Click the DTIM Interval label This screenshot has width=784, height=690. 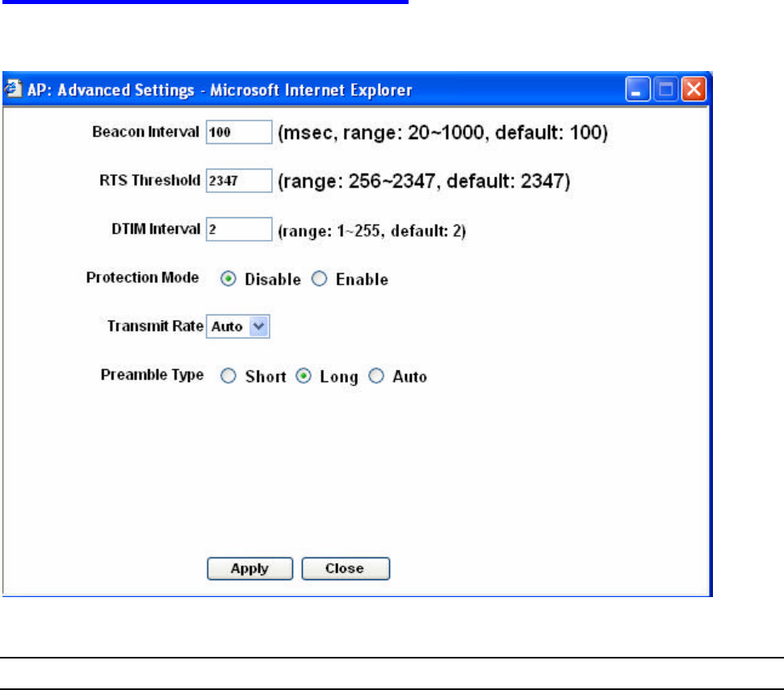156,229
